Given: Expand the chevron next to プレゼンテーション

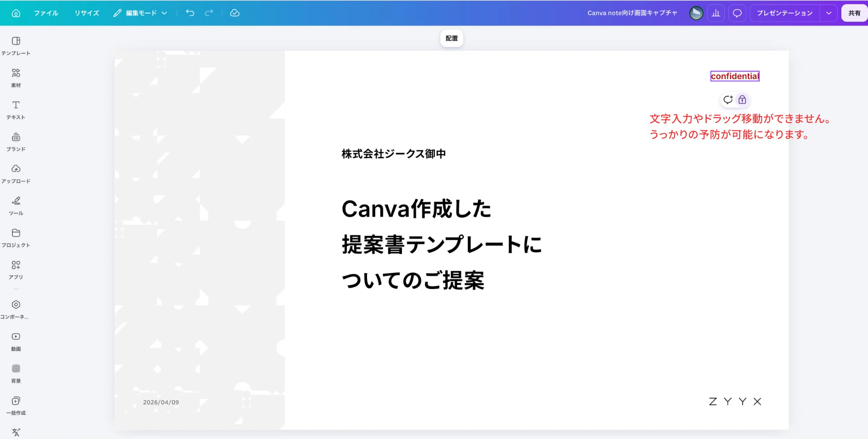Looking at the screenshot, I should click(x=829, y=13).
